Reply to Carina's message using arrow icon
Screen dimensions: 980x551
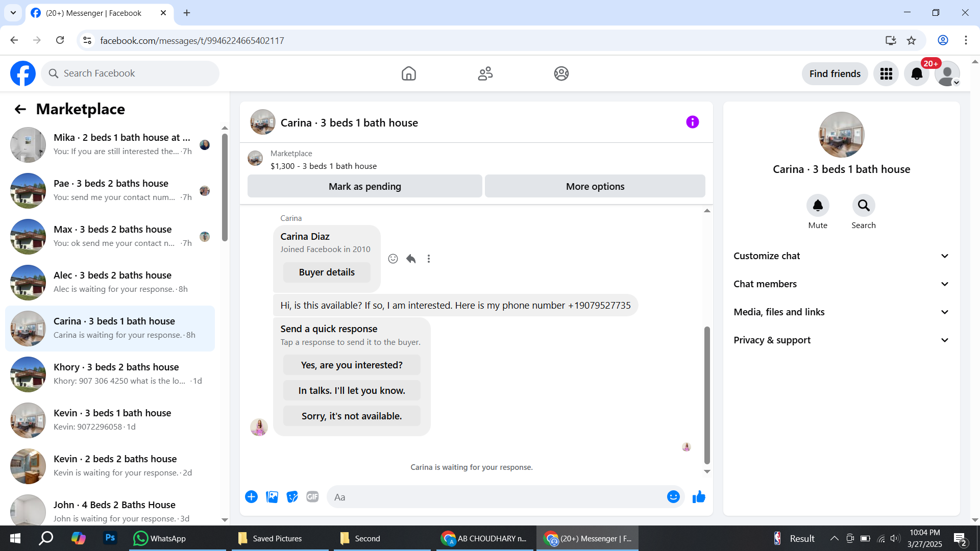[x=411, y=259]
